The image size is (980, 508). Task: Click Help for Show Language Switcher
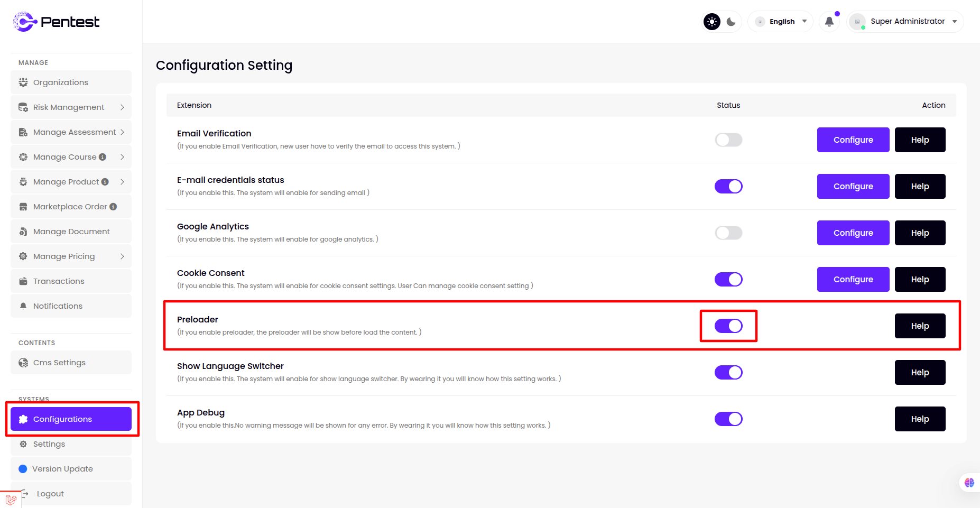coord(920,373)
